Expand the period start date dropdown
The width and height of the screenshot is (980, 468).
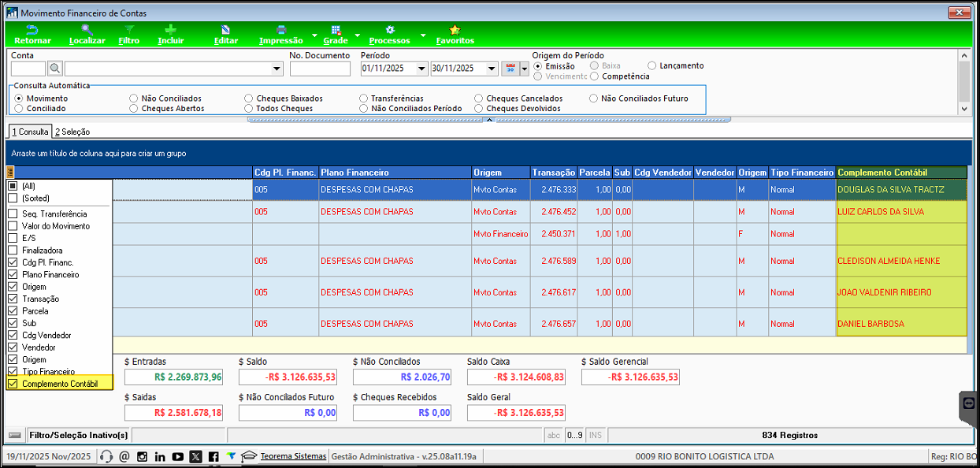[x=422, y=69]
